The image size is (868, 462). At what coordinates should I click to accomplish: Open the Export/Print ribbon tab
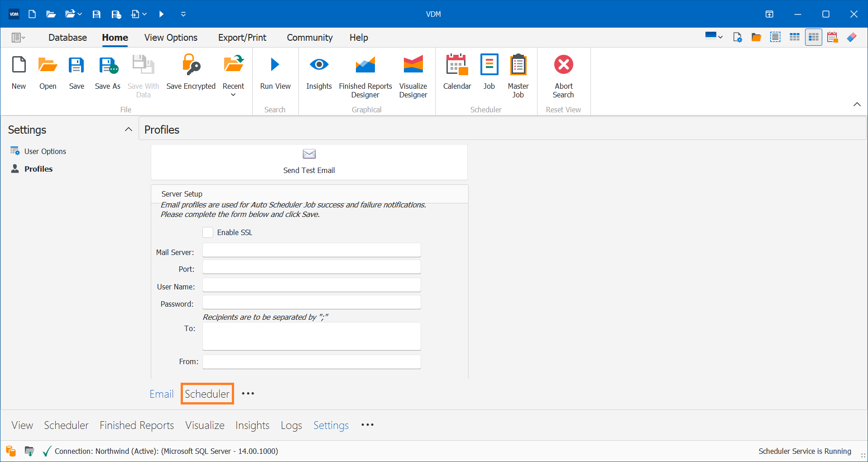point(242,38)
